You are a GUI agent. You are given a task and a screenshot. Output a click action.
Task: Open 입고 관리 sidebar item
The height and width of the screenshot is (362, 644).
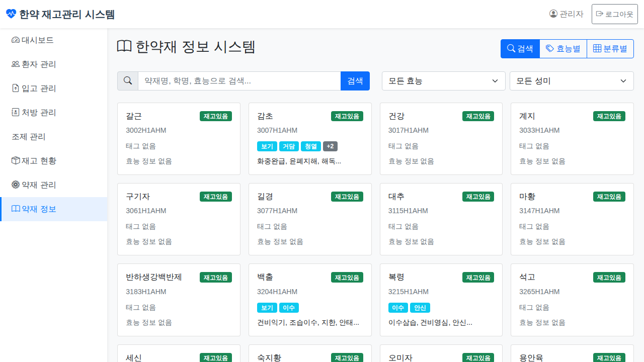[34, 88]
